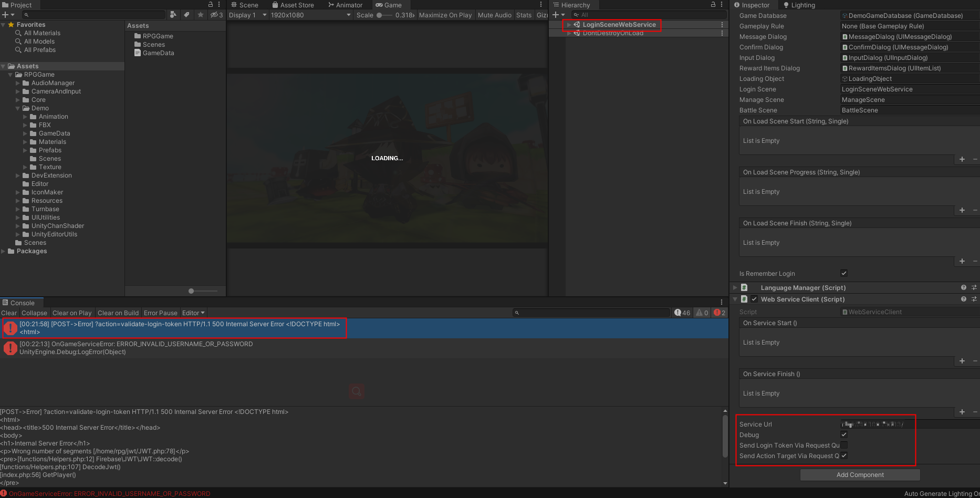This screenshot has height=498, width=980.
Task: Open the Display 1 dropdown in Game view
Action: tap(247, 15)
